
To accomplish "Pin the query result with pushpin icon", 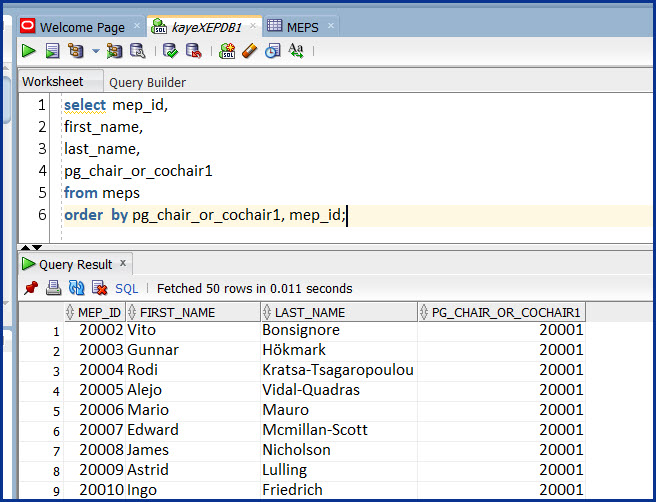I will point(31,288).
